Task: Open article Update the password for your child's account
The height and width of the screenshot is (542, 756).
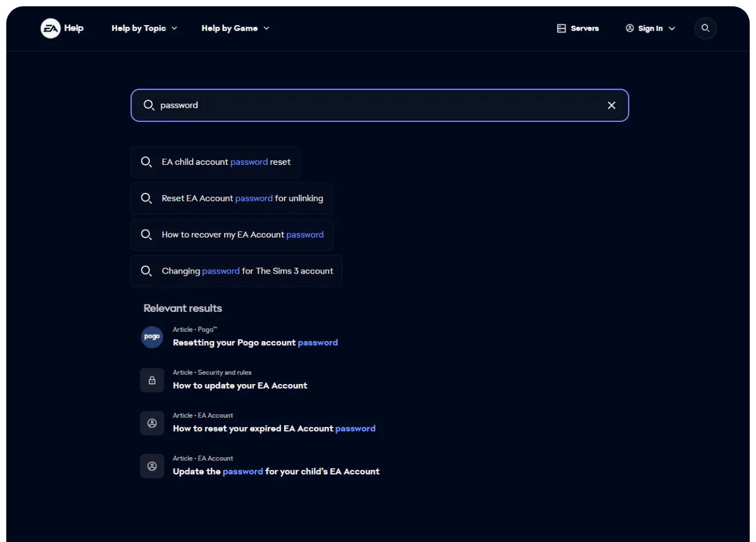Action: click(276, 472)
